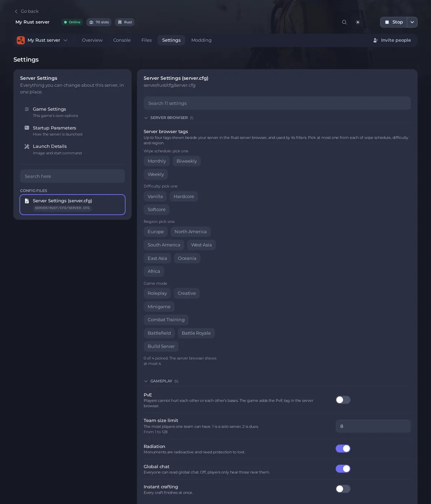
Task: Click the Team size limit value field
Action: [x=373, y=426]
